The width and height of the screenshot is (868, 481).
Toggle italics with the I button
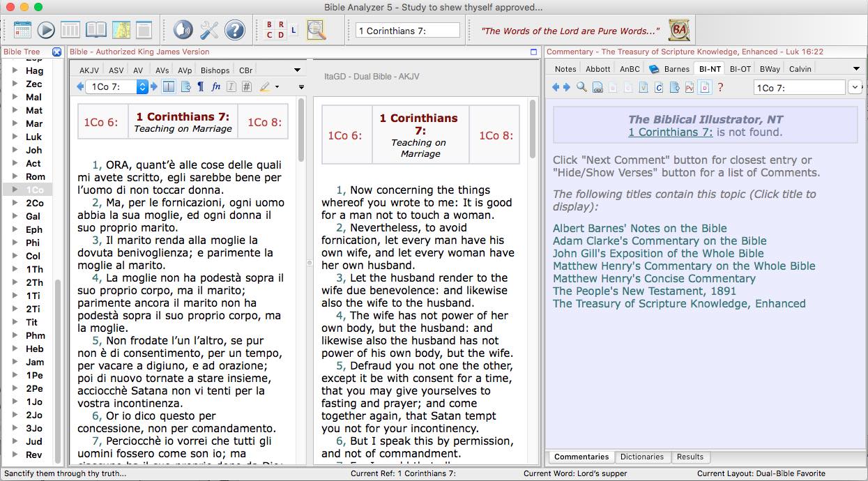pos(231,87)
